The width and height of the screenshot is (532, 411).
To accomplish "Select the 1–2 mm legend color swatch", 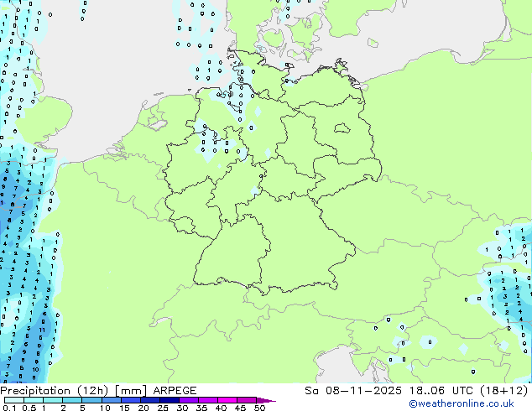I will pyautogui.click(x=53, y=400).
